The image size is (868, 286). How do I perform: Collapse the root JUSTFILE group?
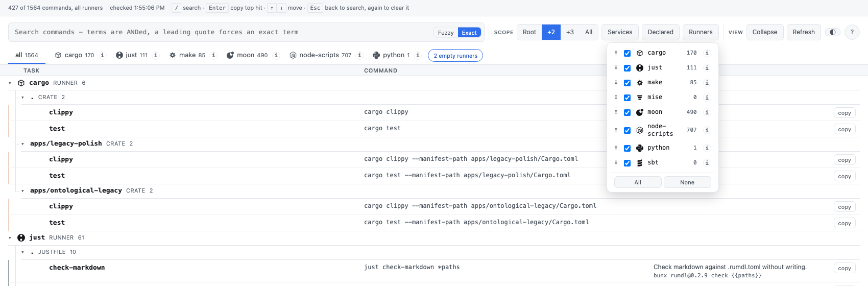(x=22, y=252)
